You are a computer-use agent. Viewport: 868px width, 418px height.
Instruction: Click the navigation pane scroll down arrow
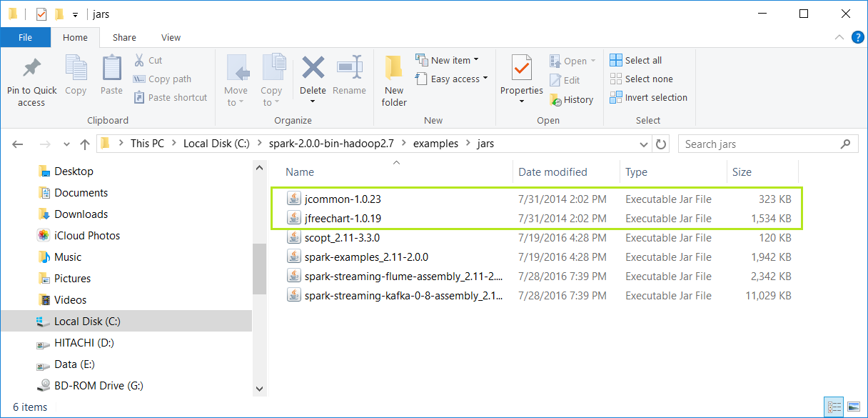click(x=259, y=389)
